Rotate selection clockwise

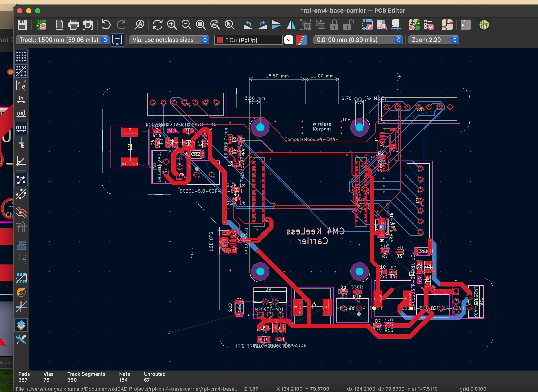point(262,25)
